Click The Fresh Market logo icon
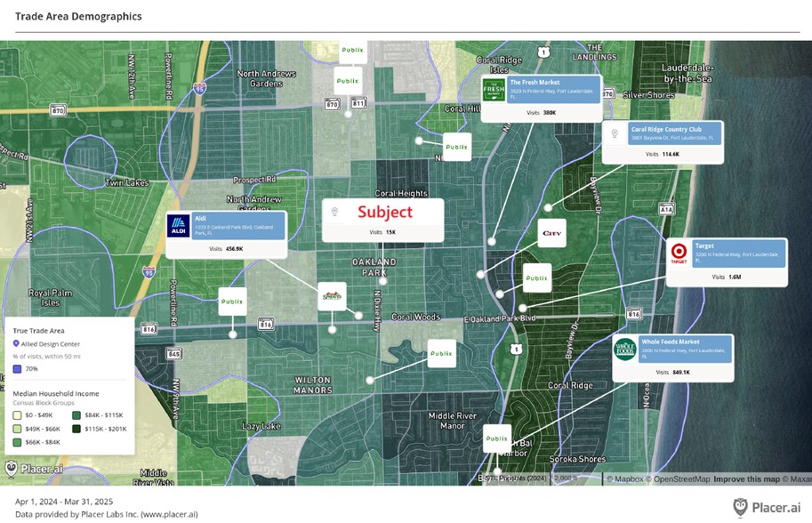Viewport: 812px width, 523px height. (x=494, y=91)
